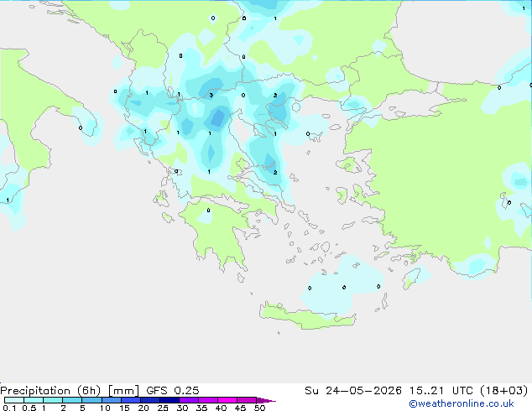Select the 45–50 mm legend swatch
532x411 pixels.
point(247,400)
